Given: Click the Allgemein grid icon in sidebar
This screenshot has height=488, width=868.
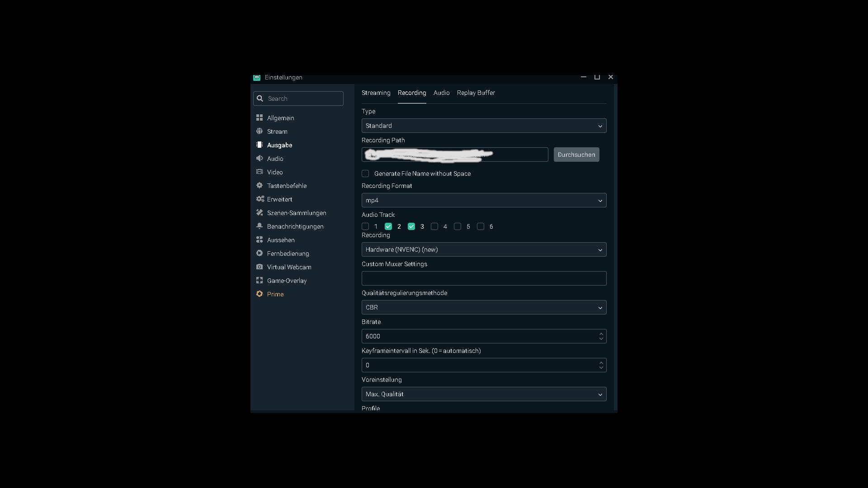Looking at the screenshot, I should (259, 117).
